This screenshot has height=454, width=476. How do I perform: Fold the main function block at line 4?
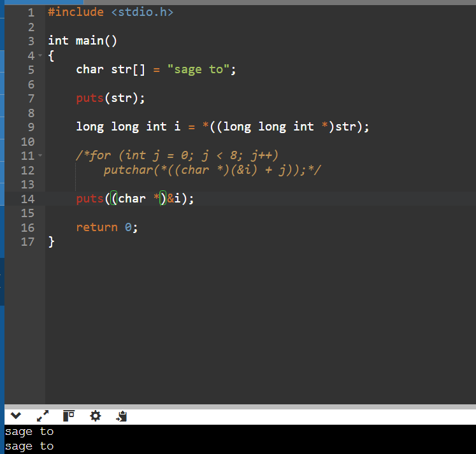click(40, 55)
